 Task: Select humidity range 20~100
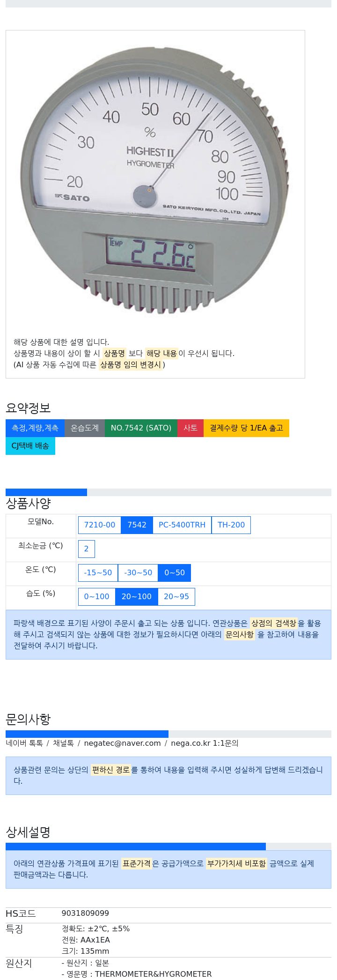pos(137,597)
